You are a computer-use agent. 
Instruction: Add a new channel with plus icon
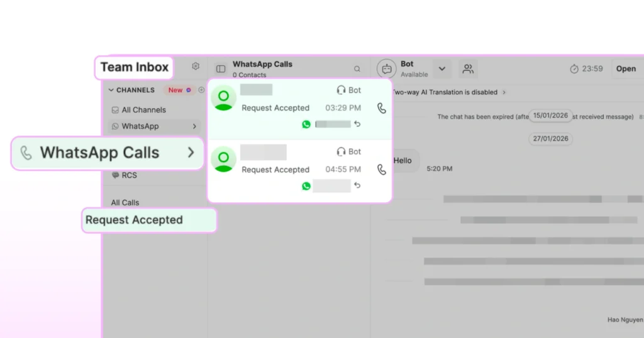coord(201,90)
